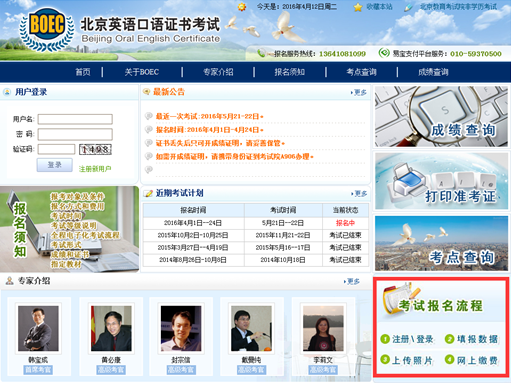Open 报名须知 navigation menu item
Image resolution: width=511 pixels, height=383 pixels.
(x=289, y=72)
